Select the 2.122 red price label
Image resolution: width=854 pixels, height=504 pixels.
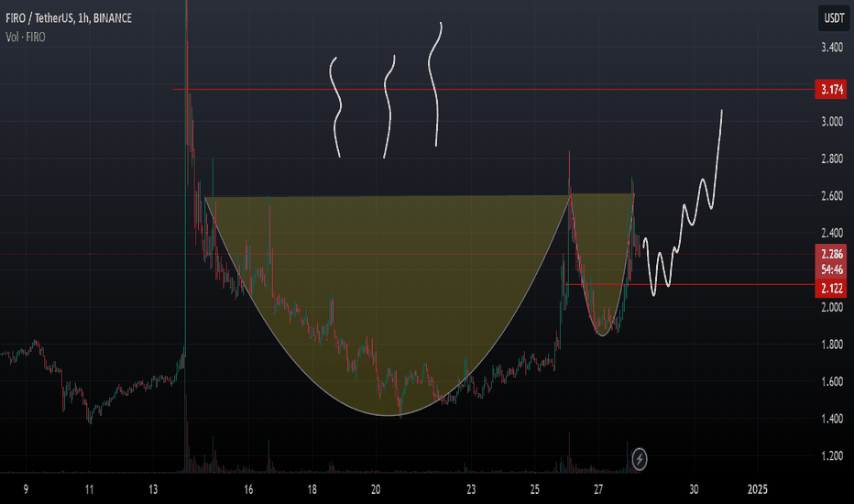click(x=830, y=289)
